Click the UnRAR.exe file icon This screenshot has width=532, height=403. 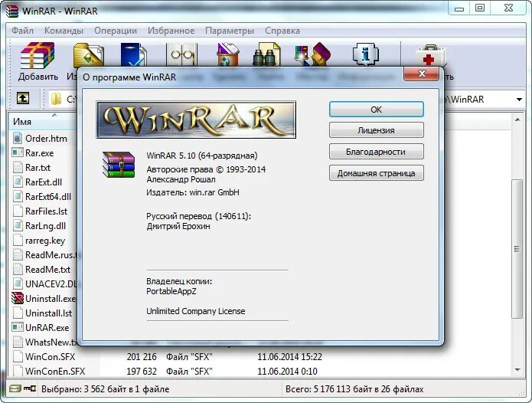(x=18, y=327)
